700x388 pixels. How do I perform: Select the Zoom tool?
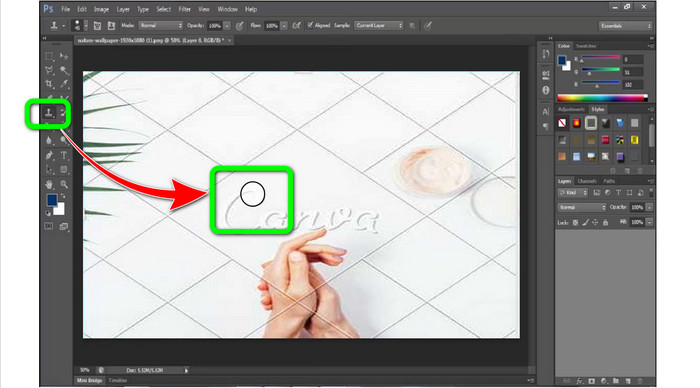64,184
